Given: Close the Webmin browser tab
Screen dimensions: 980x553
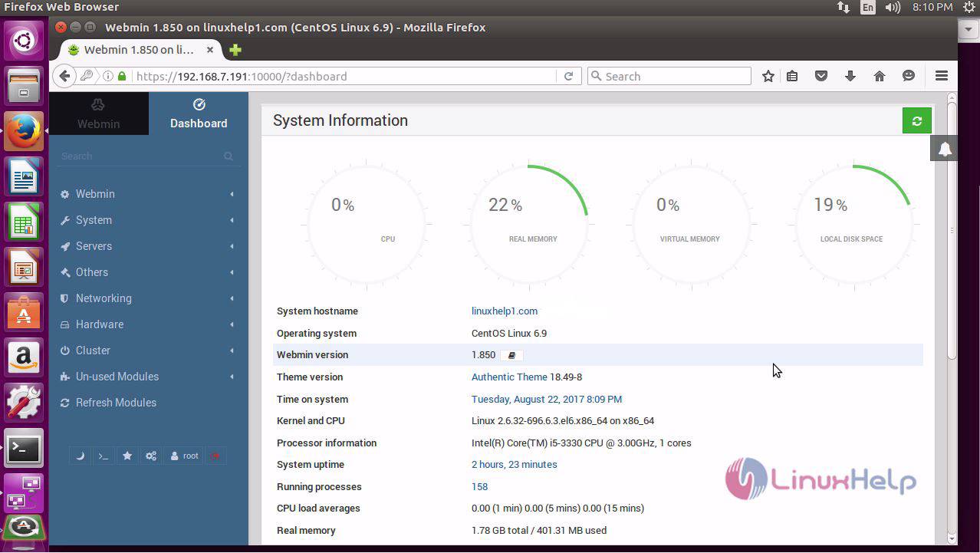Looking at the screenshot, I should point(209,50).
